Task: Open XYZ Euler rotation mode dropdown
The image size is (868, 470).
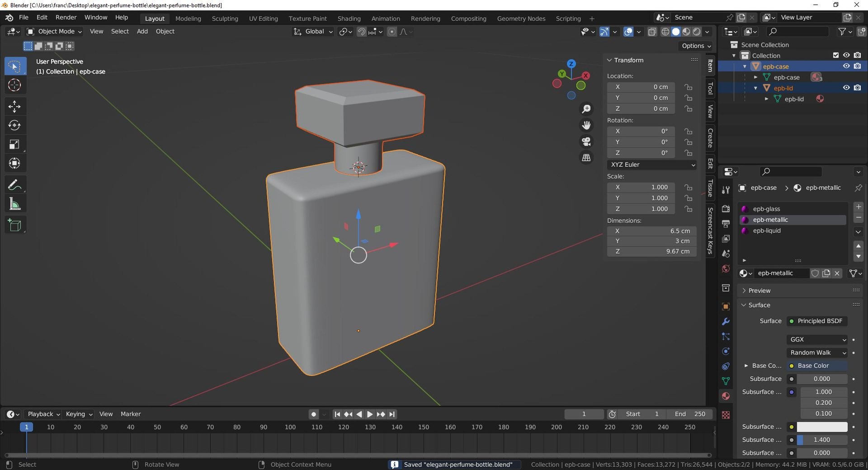Action: (x=652, y=164)
